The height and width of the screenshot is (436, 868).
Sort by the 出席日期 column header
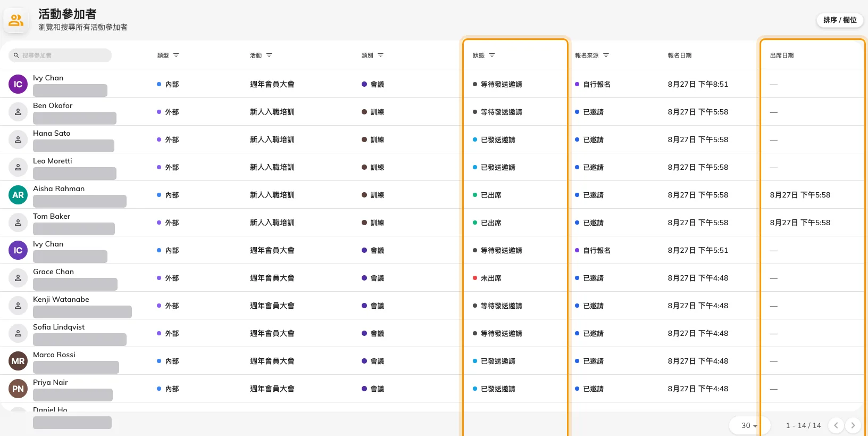click(782, 55)
